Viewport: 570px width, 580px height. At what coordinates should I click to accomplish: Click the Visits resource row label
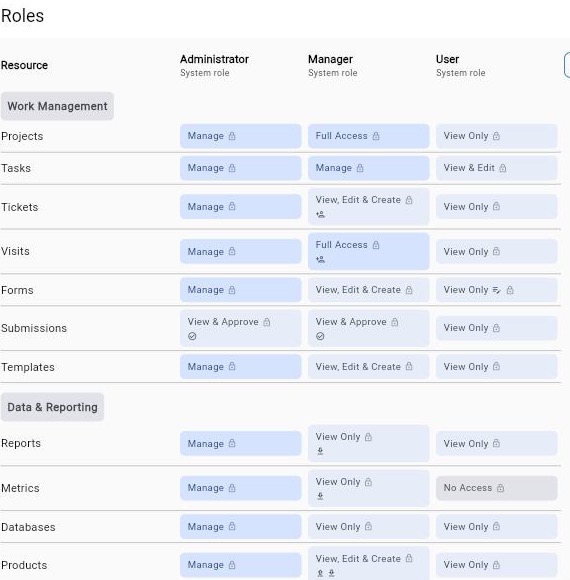(15, 251)
